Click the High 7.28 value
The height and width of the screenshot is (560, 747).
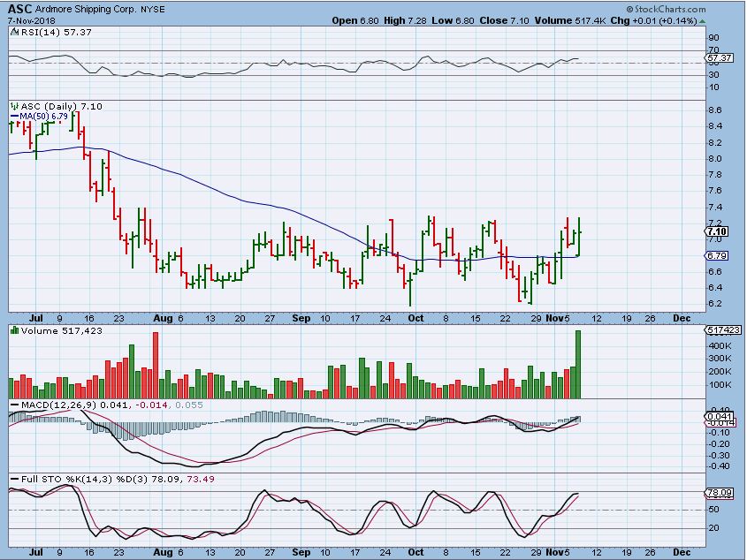[x=406, y=21]
